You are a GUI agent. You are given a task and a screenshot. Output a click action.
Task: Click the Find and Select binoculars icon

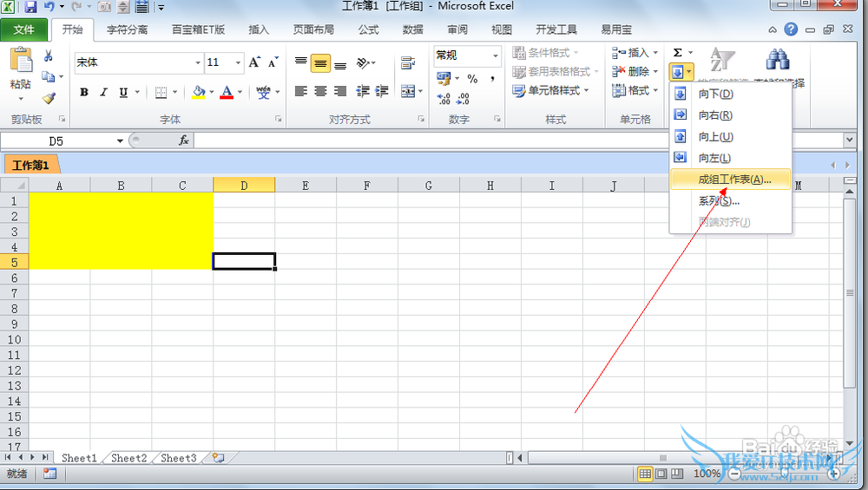click(x=777, y=59)
